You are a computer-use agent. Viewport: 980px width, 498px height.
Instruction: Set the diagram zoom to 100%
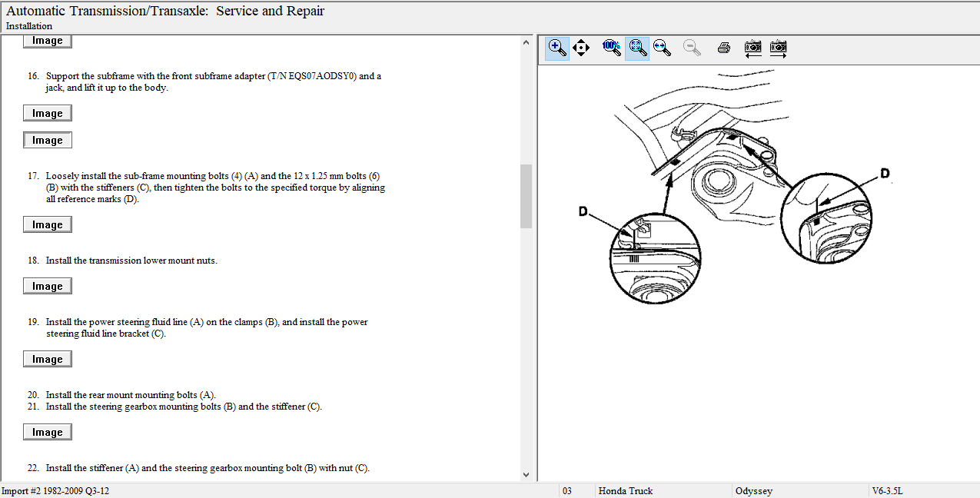[612, 48]
